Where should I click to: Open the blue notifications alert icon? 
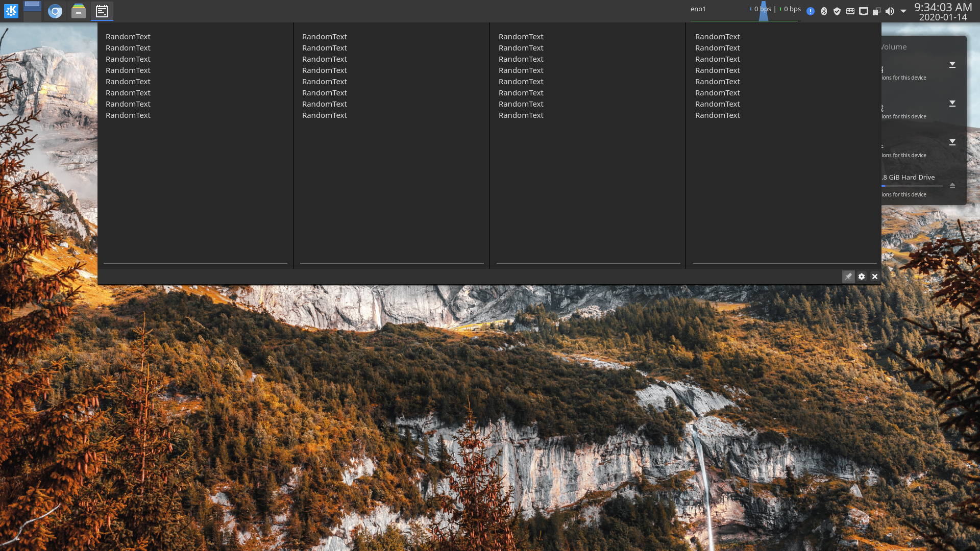tap(811, 11)
